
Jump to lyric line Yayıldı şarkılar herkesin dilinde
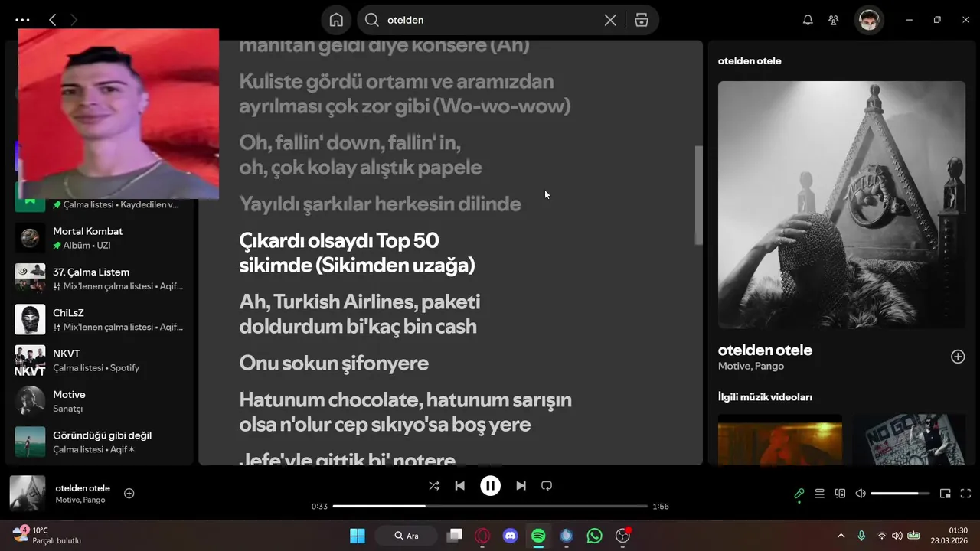click(380, 204)
